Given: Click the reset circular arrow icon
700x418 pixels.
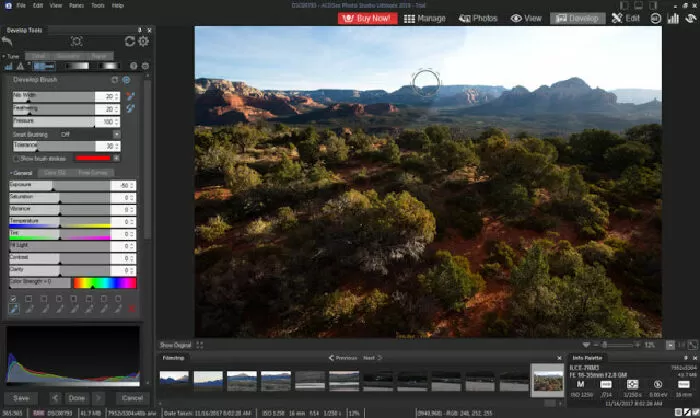Looking at the screenshot, I should [x=130, y=41].
